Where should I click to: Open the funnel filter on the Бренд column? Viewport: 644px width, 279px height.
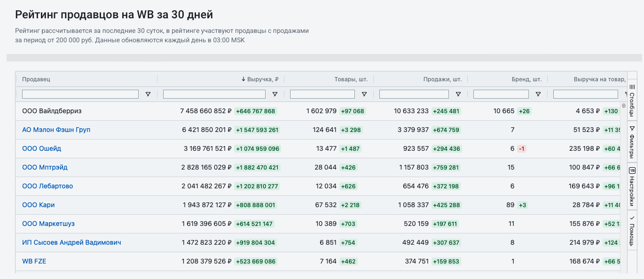538,94
